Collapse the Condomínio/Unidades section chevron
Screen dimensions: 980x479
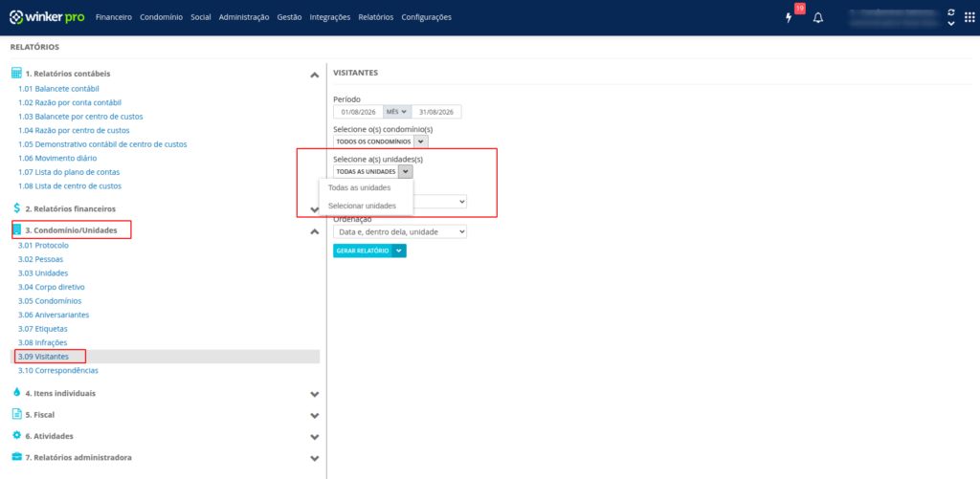pos(314,231)
